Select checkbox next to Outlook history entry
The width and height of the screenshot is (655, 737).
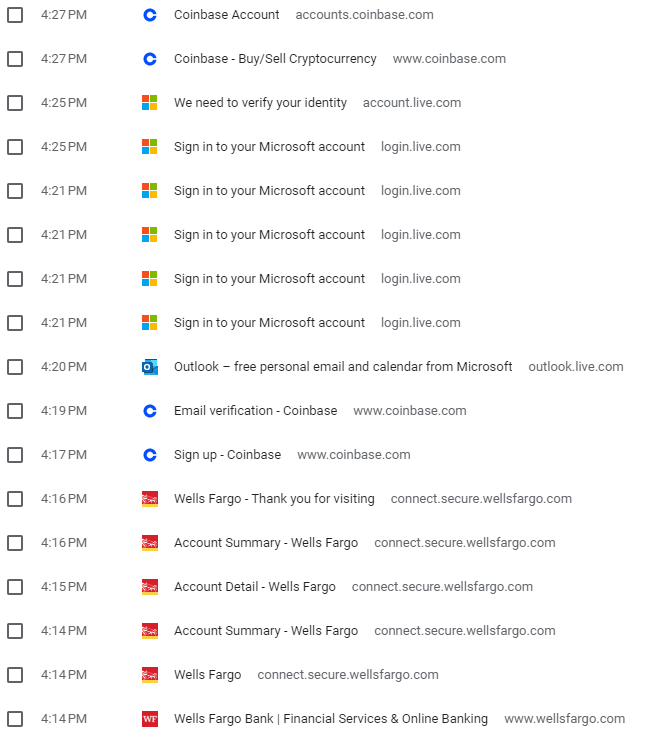15,367
